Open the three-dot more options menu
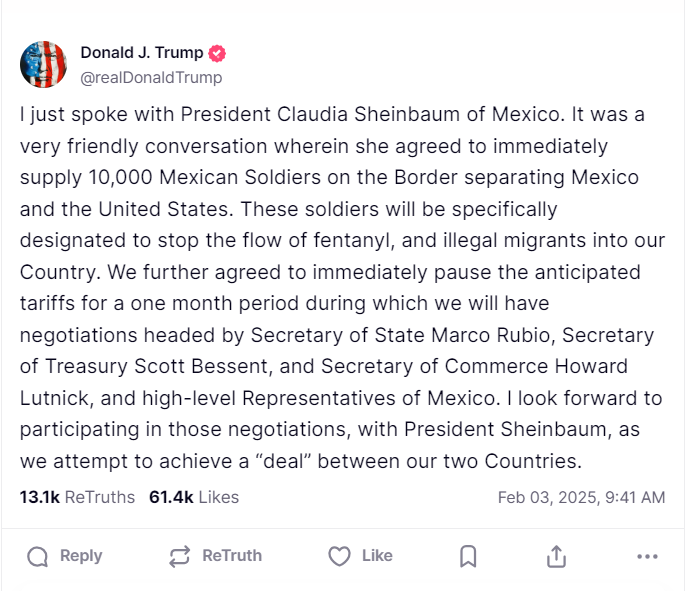 coord(647,556)
